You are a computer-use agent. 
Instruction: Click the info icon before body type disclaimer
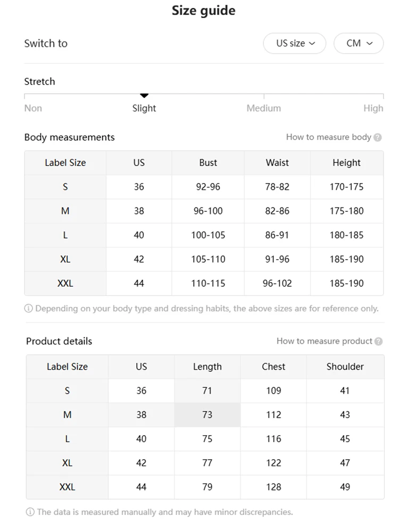point(29,309)
